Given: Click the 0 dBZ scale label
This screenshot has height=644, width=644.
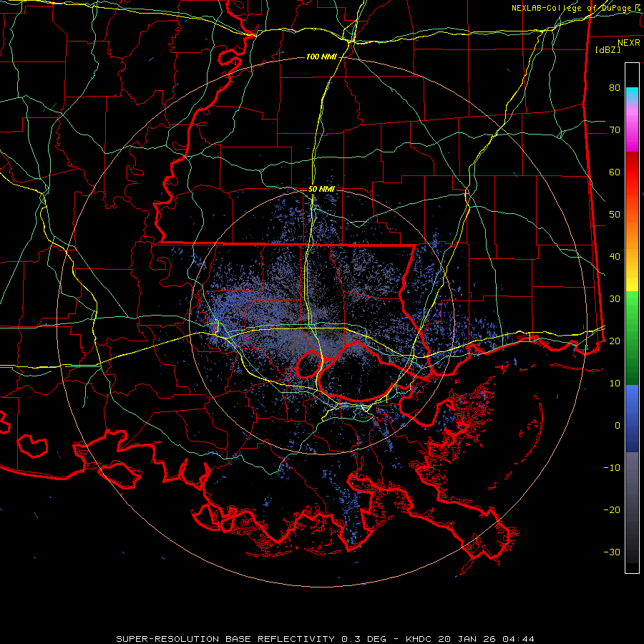Looking at the screenshot, I should click(618, 426).
